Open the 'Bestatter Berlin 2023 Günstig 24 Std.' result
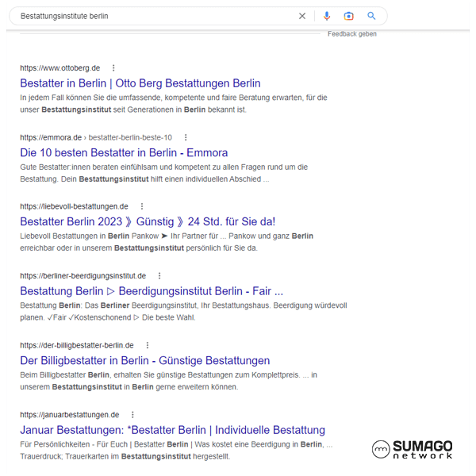Viewport: 476px width, 476px height. [x=148, y=221]
